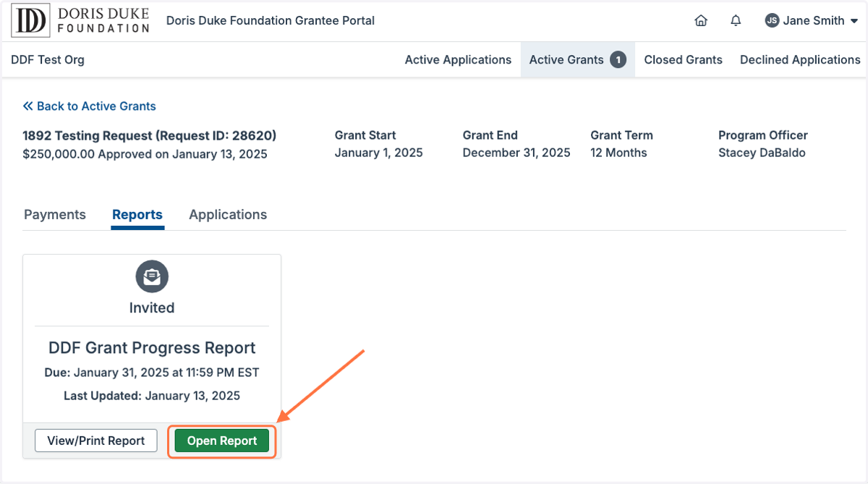Screen dimensions: 868x484
Task: Follow the Back to Active Grants link
Action: tap(90, 106)
